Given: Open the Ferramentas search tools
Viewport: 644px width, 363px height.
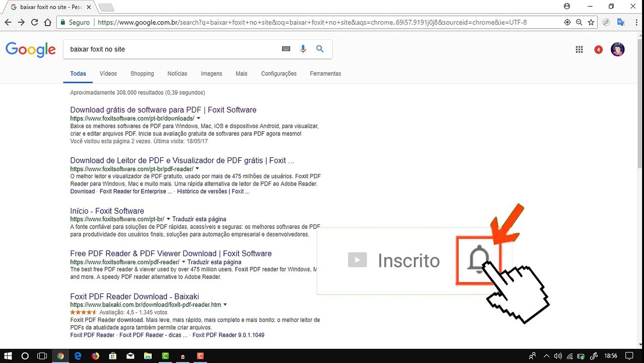Looking at the screenshot, I should [326, 74].
